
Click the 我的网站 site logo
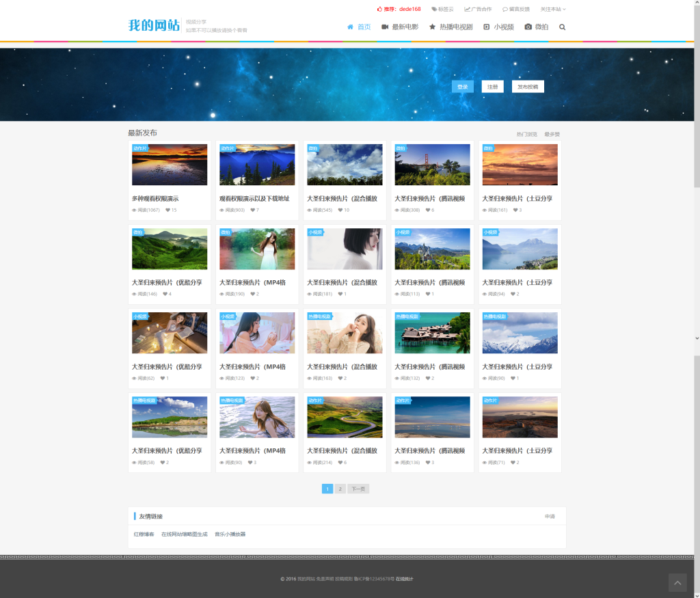(x=154, y=26)
